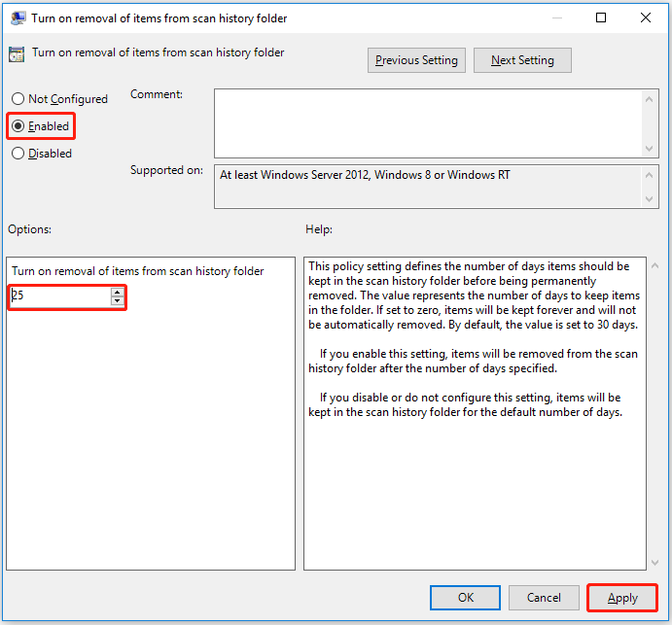
Task: Click the 'Comment:' label
Action: pyautogui.click(x=157, y=94)
